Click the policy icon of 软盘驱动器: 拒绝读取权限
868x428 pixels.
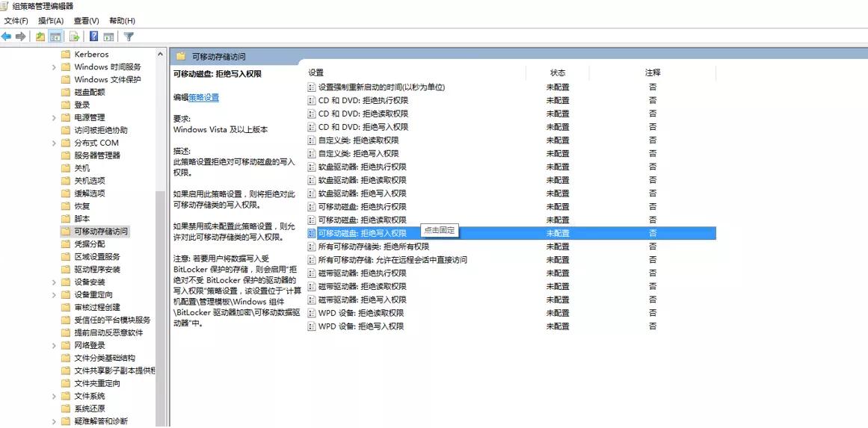(x=312, y=180)
